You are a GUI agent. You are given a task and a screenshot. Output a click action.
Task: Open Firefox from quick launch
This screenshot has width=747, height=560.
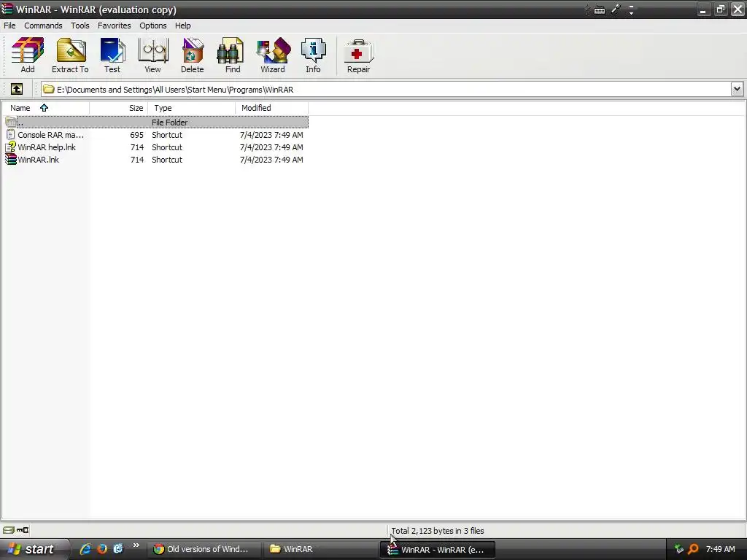coord(101,549)
